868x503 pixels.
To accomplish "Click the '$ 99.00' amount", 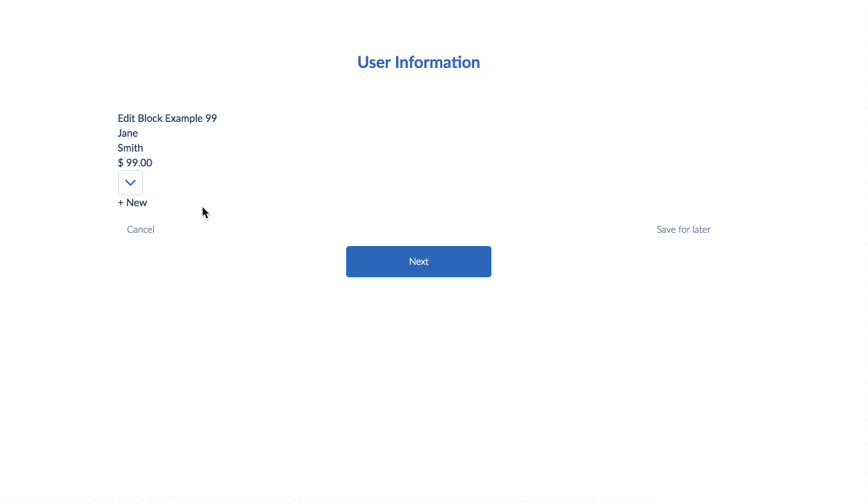I will pyautogui.click(x=135, y=162).
